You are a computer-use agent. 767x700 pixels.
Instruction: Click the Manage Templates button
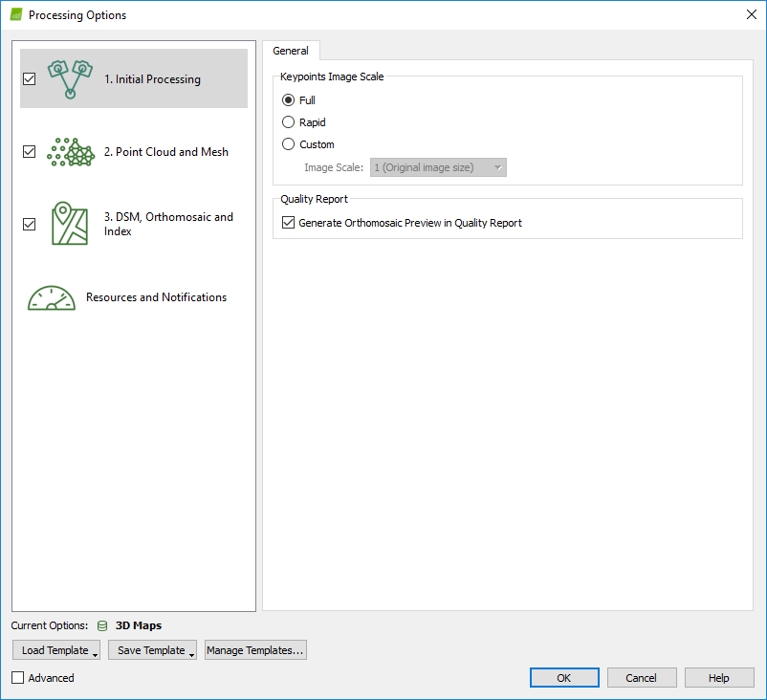(255, 651)
